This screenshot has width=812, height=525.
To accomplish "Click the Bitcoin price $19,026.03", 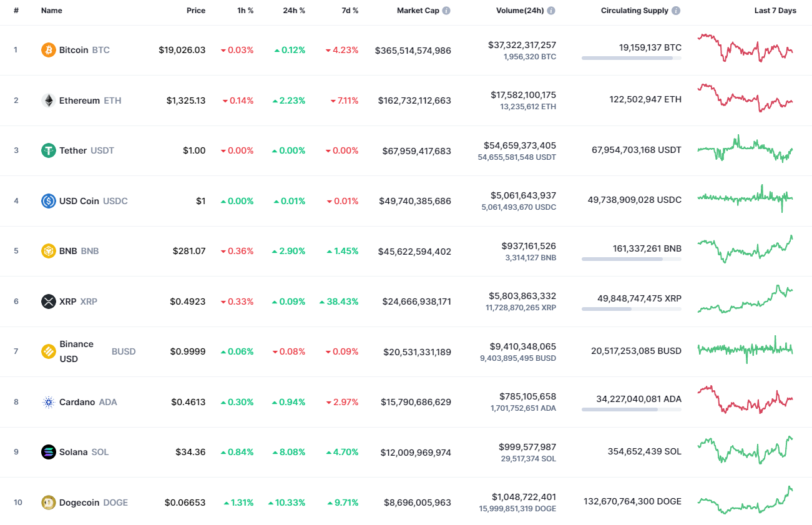I will [x=182, y=50].
